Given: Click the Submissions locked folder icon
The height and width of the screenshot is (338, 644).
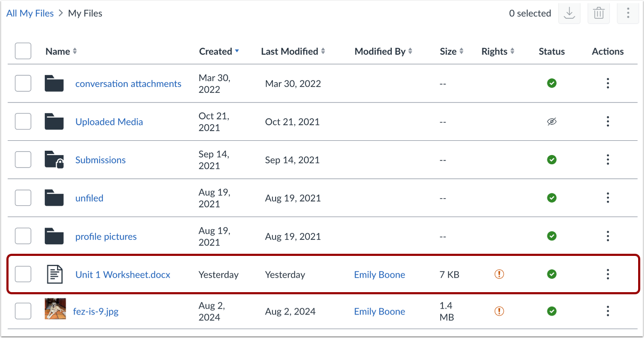Looking at the screenshot, I should point(54,160).
